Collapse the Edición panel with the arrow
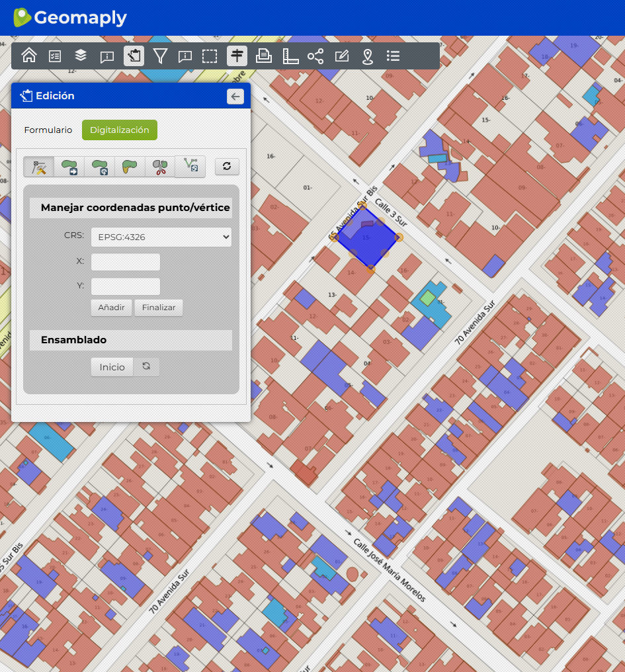Viewport: 625px width, 672px height. 235,97
